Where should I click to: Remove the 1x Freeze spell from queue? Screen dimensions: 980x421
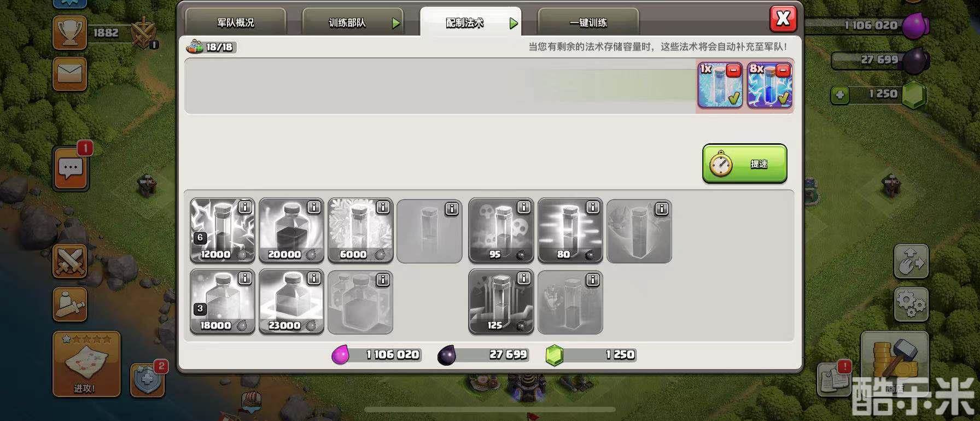[x=734, y=71]
